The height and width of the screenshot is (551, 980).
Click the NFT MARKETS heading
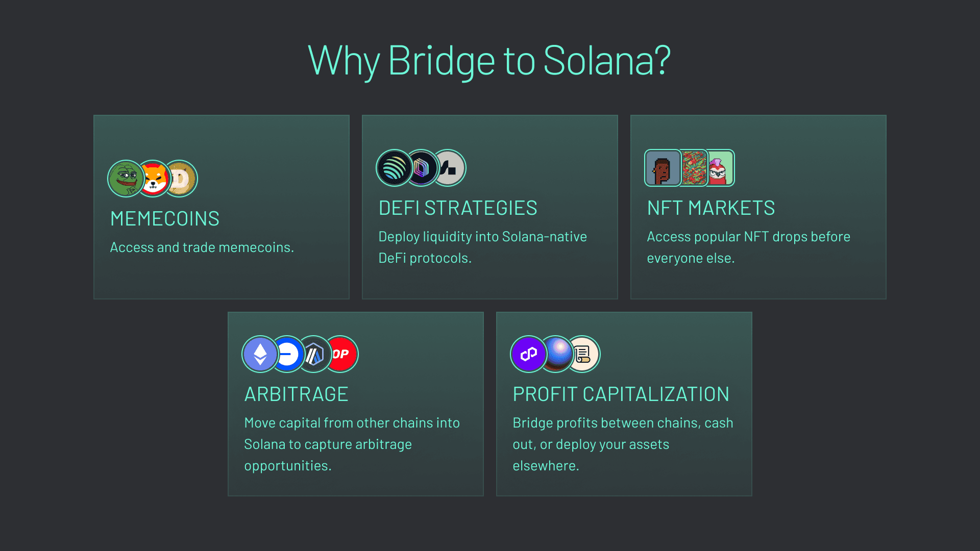click(x=711, y=208)
